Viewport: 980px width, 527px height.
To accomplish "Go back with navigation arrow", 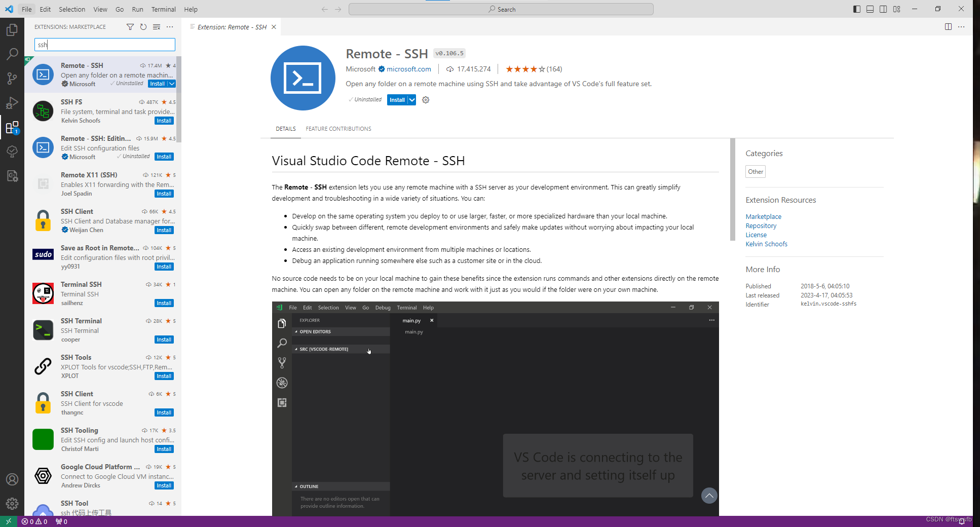I will click(x=325, y=9).
